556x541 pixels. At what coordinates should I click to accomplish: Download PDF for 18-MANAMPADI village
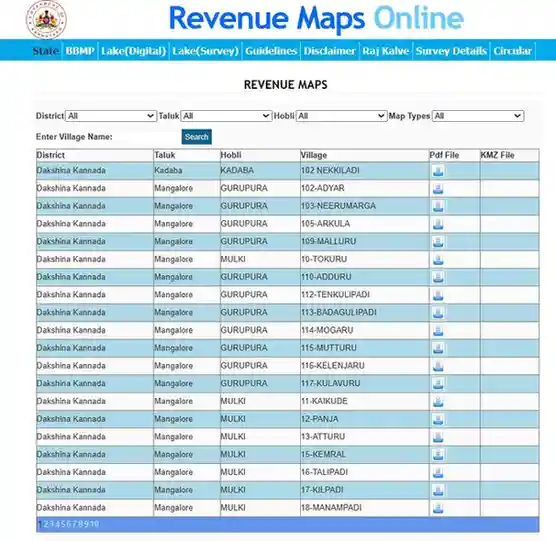(x=438, y=508)
